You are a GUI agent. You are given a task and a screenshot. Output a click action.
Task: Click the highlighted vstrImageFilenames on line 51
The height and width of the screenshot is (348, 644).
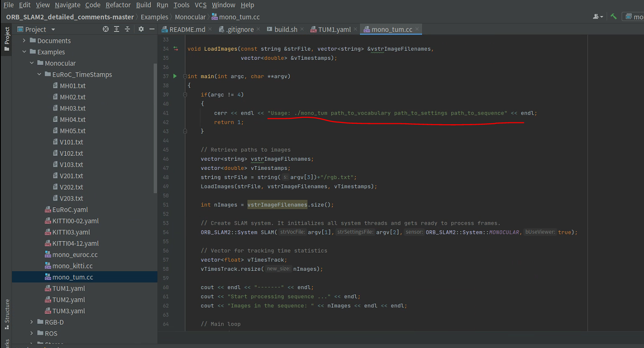277,205
